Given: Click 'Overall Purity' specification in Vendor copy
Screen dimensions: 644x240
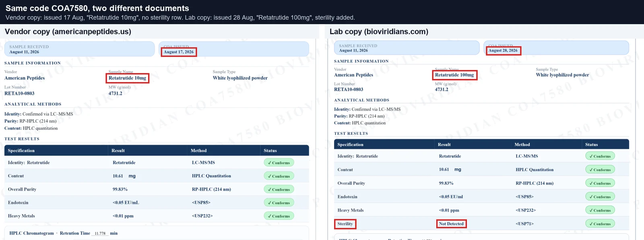Looking at the screenshot, I should click(x=22, y=189).
